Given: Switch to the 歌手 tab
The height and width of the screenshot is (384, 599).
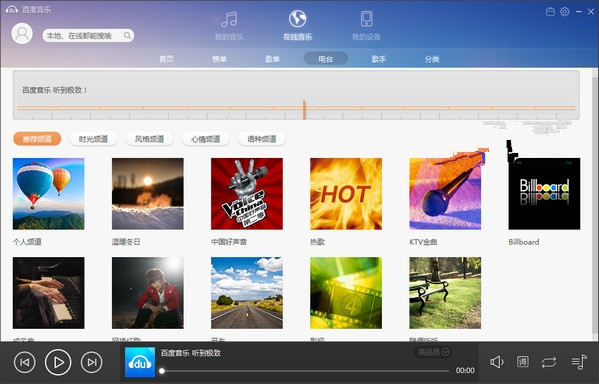Looking at the screenshot, I should [x=379, y=59].
